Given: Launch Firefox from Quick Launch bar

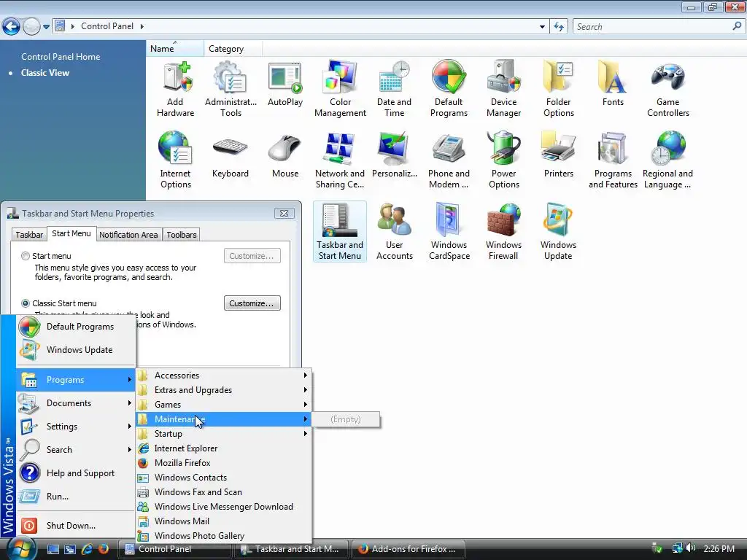Looking at the screenshot, I should coord(104,549).
